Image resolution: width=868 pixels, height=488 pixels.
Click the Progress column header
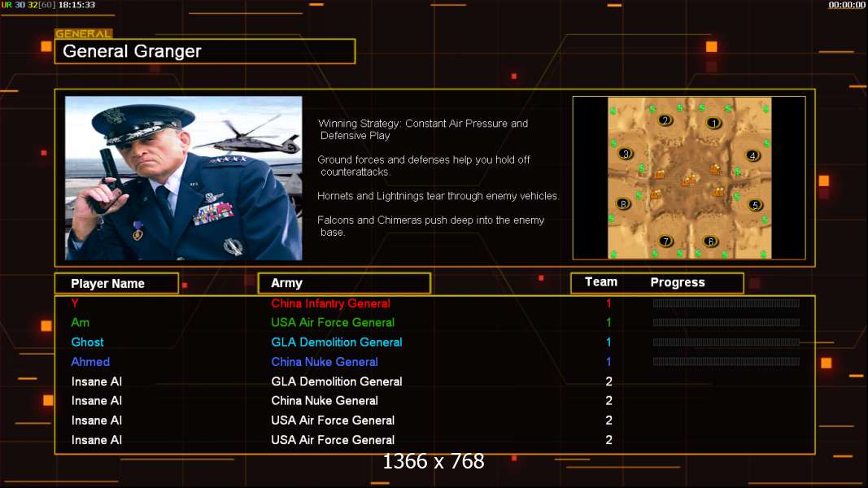678,283
